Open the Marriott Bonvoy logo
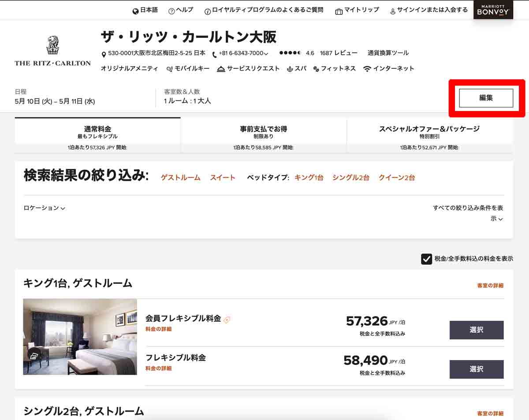This screenshot has height=420, width=529. (493, 10)
